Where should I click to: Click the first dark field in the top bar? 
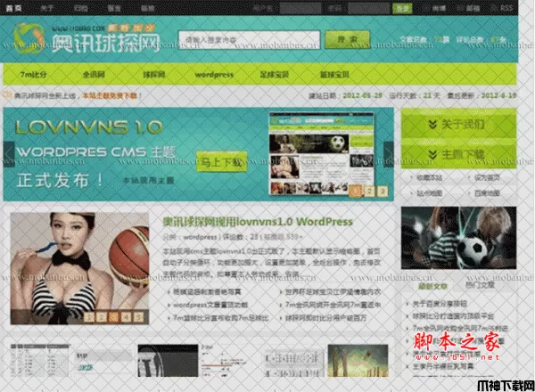tap(300, 8)
